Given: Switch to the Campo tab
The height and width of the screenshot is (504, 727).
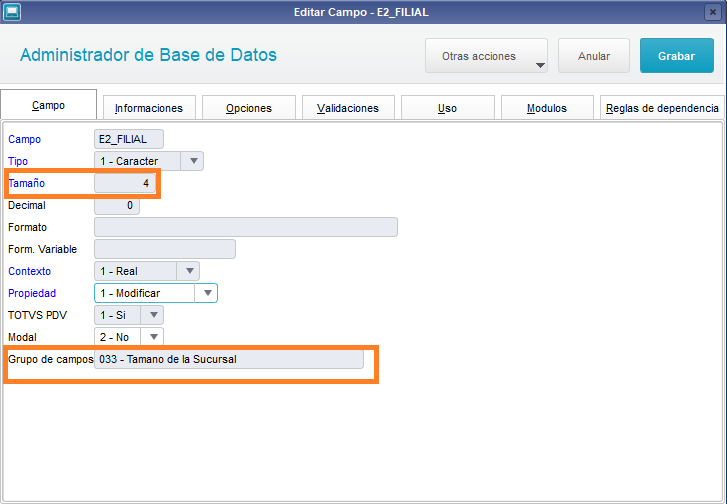Looking at the screenshot, I should coord(48,105).
